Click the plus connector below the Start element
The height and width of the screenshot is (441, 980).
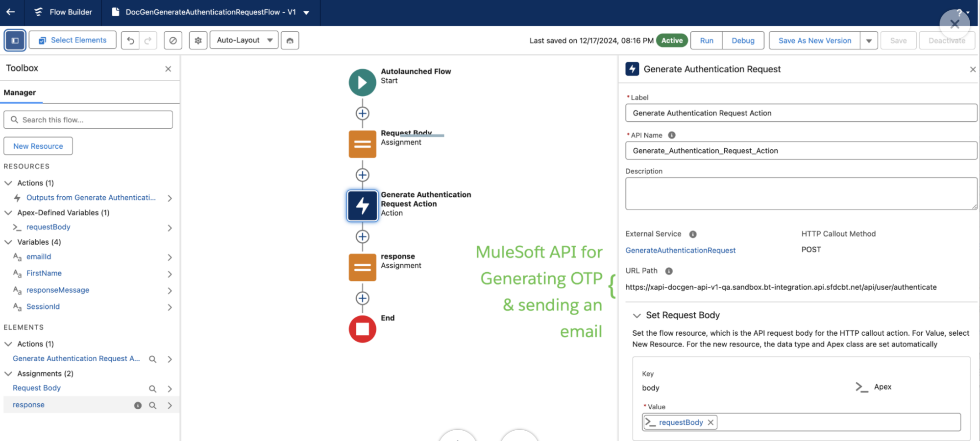(x=362, y=113)
